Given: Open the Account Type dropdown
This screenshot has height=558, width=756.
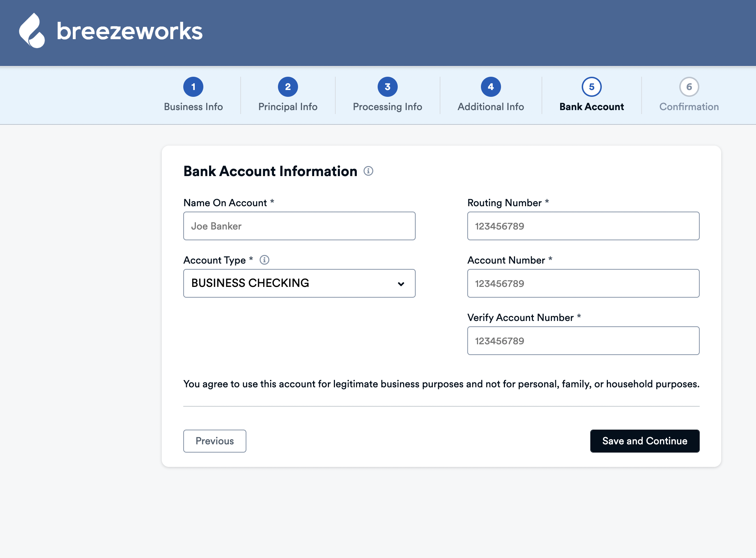Looking at the screenshot, I should 299,283.
